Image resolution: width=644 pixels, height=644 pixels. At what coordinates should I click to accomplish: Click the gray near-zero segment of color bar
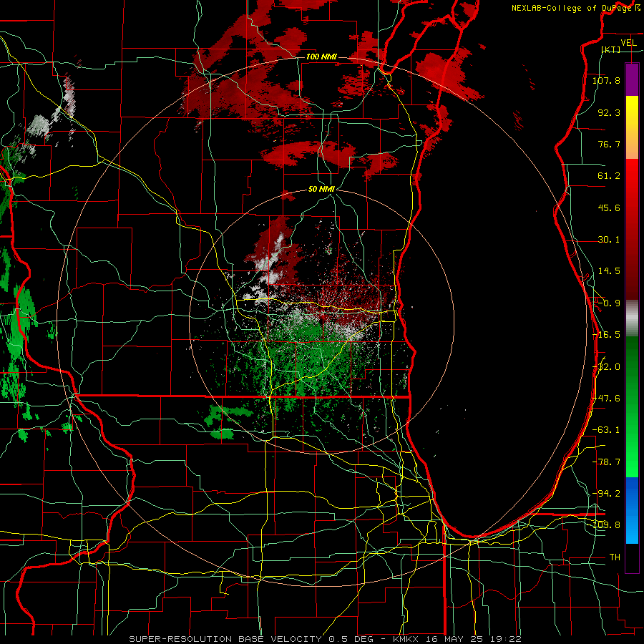click(632, 318)
